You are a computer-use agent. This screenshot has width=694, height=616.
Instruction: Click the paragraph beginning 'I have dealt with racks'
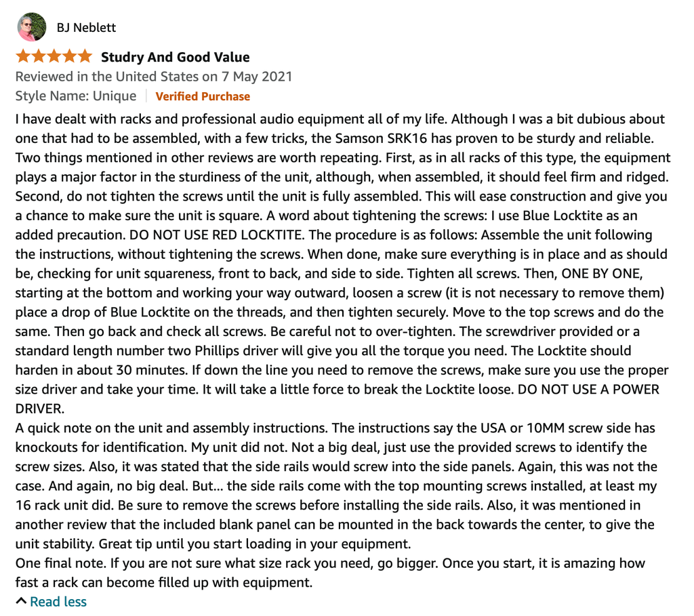[x=343, y=264]
